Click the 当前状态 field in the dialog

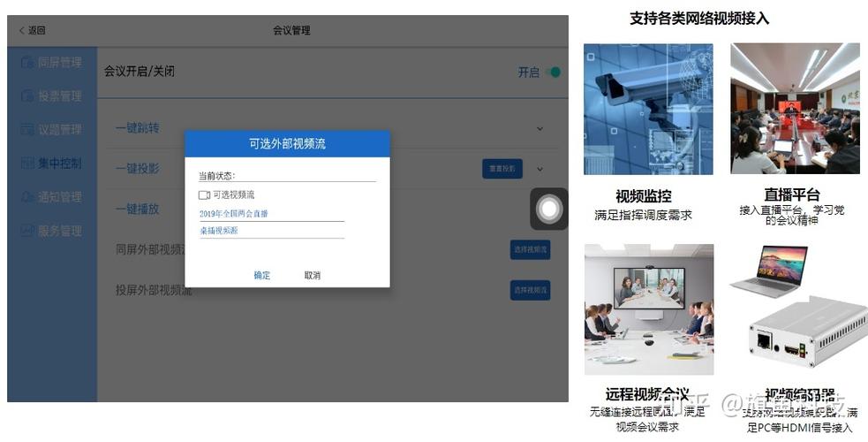pyautogui.click(x=287, y=176)
